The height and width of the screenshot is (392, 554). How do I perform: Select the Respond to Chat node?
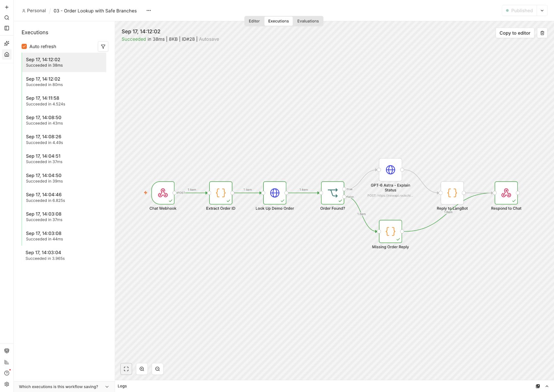506,193
